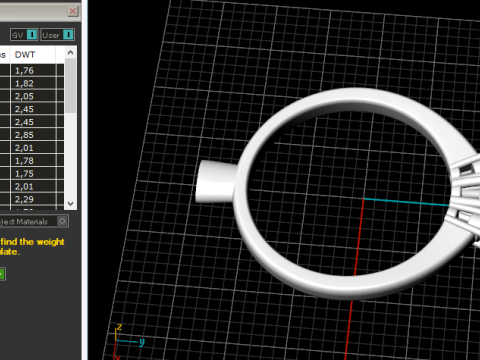The image size is (480, 360).
Task: Click the cylindrical sprue on the ring
Action: coord(216,182)
